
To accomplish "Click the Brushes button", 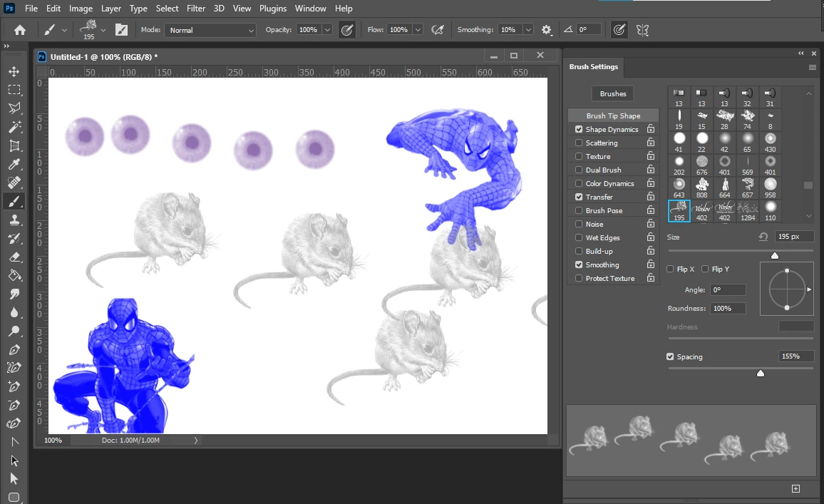I will (613, 93).
